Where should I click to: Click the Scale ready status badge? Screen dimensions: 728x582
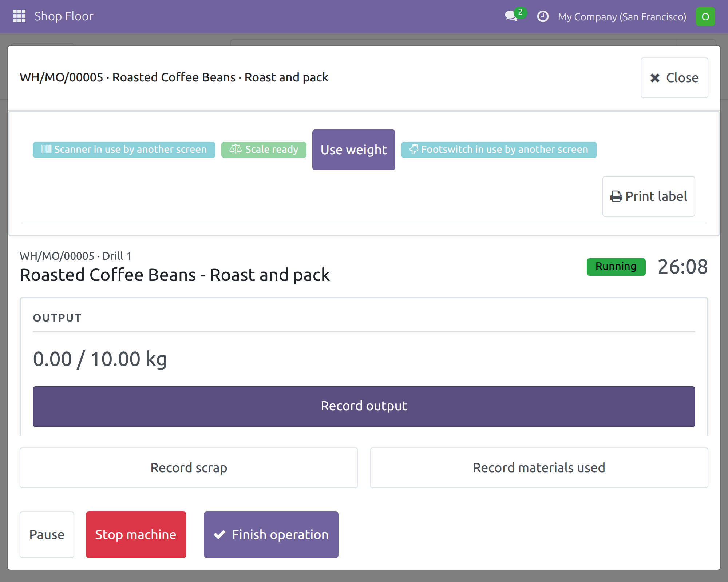click(x=264, y=150)
